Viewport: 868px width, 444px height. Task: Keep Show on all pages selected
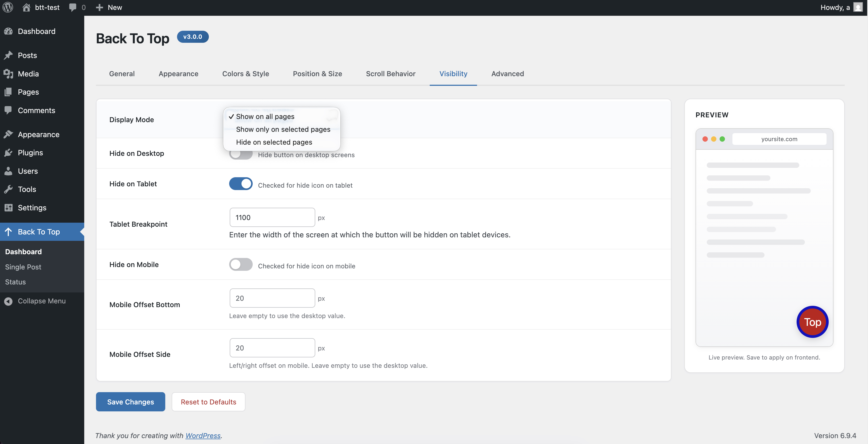[265, 116]
